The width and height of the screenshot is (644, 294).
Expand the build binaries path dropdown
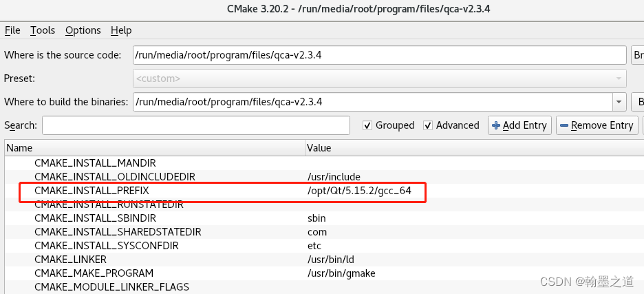pos(617,102)
